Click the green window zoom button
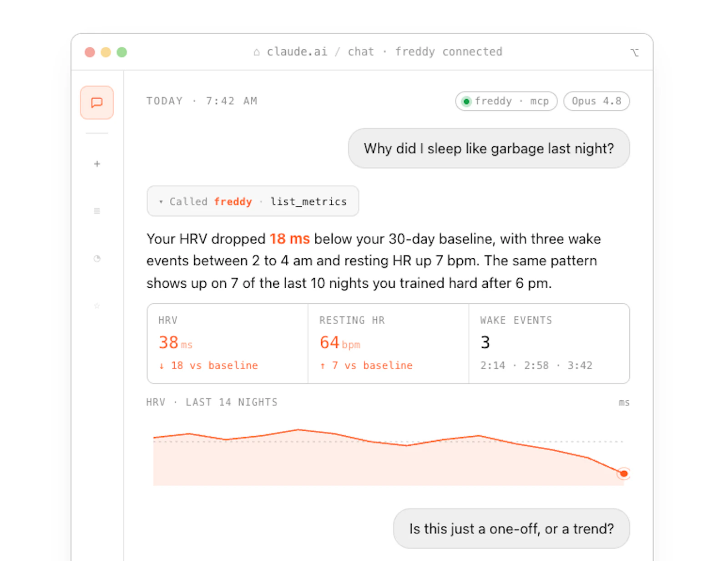728x561 pixels. pos(121,52)
